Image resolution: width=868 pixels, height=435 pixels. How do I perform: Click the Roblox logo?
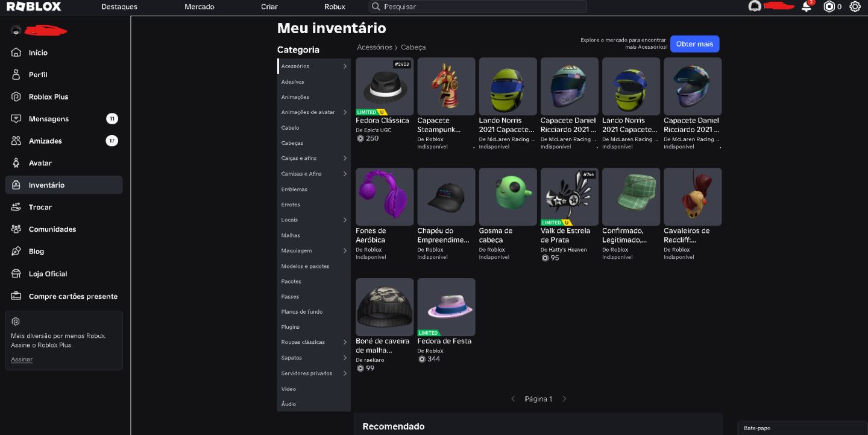(34, 7)
